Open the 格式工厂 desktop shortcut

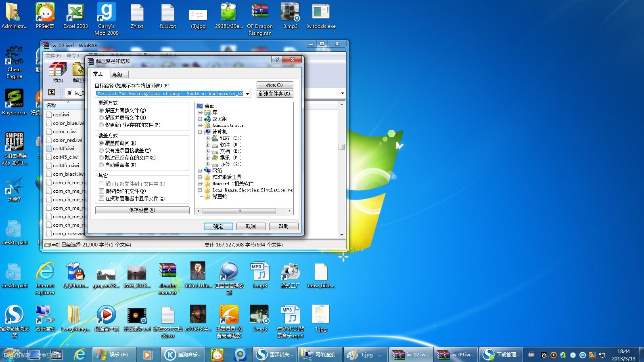[290, 275]
